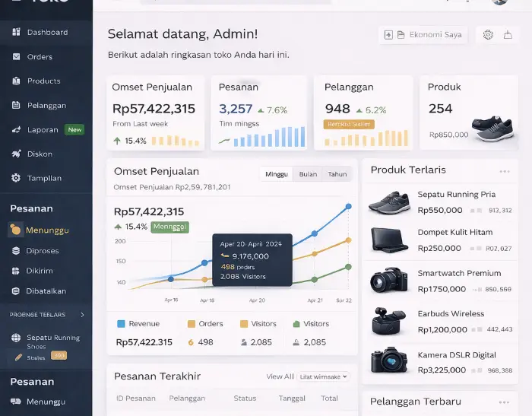Open the Dashboard icon in sidebar
This screenshot has height=416, width=532.
click(16, 32)
